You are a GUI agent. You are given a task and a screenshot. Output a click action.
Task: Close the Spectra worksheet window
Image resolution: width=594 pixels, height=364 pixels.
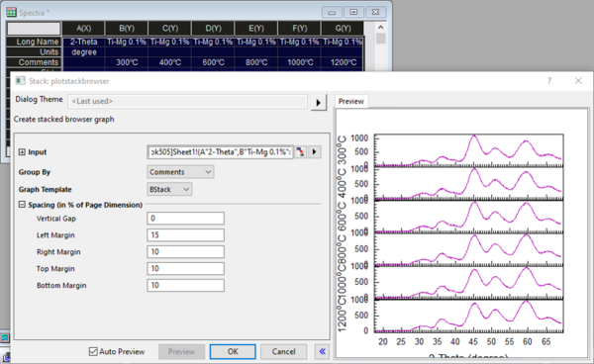(375, 13)
